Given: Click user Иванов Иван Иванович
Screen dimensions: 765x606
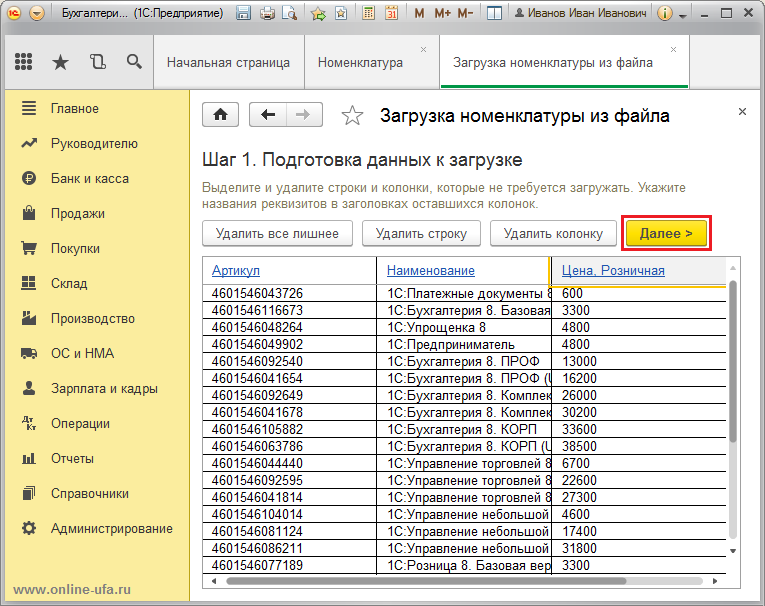Looking at the screenshot, I should pos(581,13).
